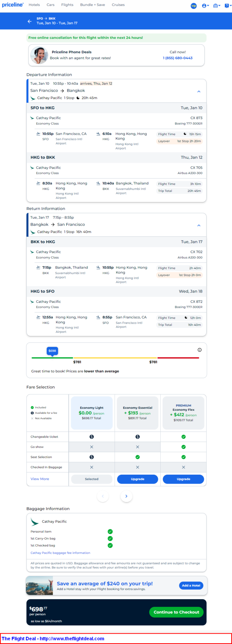
Task: Click the hotel promo thumbnail image
Action: click(39, 586)
